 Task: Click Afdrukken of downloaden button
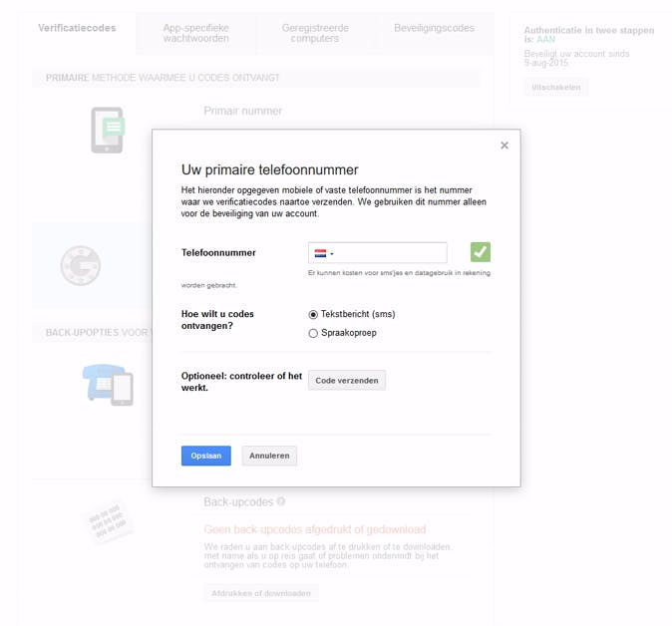[x=260, y=593]
